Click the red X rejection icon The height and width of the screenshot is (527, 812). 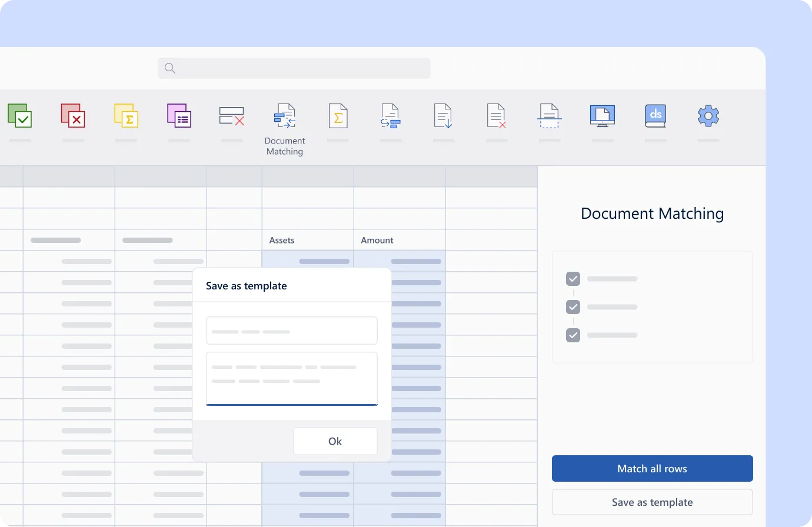(73, 116)
